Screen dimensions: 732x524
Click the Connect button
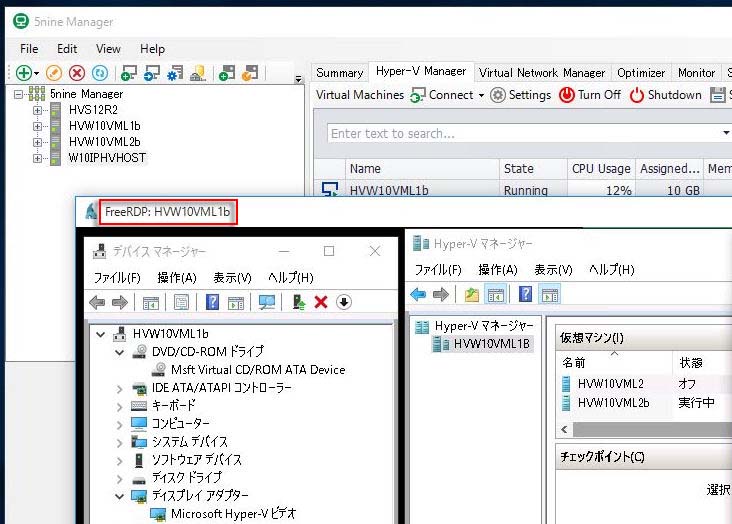[x=442, y=95]
